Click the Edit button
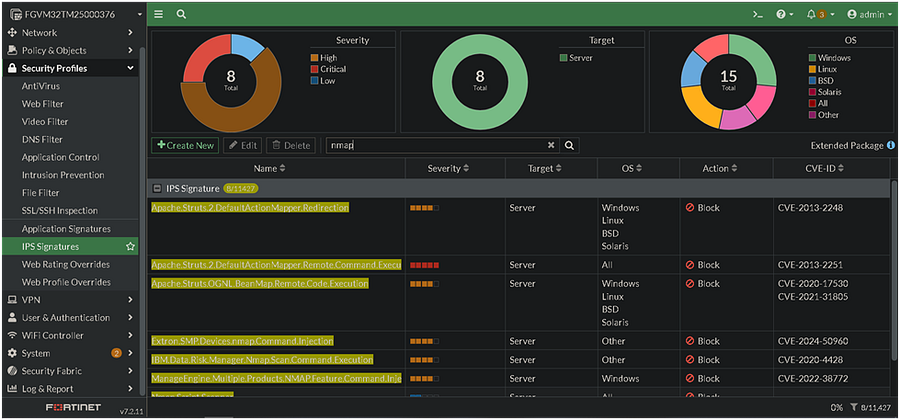Image resolution: width=900 pixels, height=420 pixels. pyautogui.click(x=243, y=145)
